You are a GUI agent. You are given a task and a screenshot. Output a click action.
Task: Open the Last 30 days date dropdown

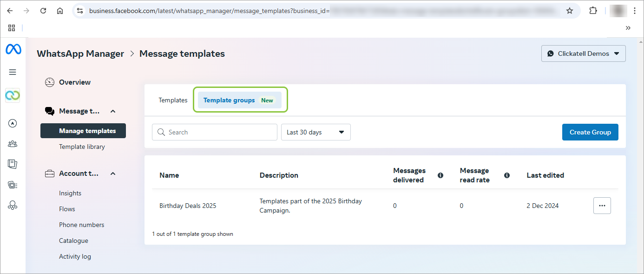click(x=315, y=132)
